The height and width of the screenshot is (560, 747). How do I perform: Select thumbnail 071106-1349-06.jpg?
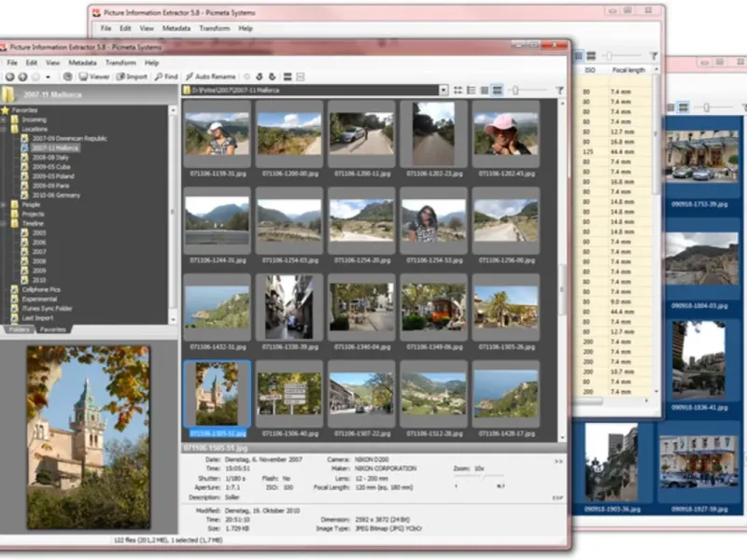(x=434, y=307)
